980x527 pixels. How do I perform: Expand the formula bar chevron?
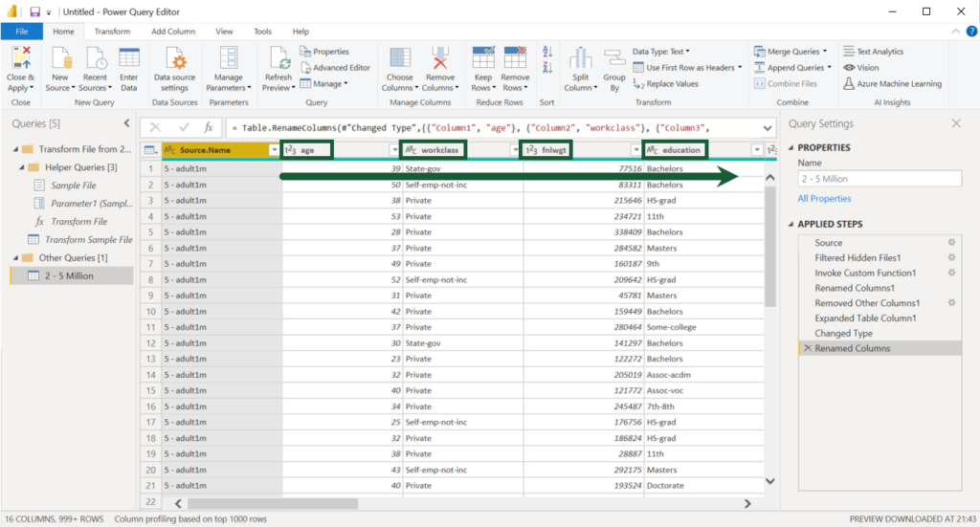767,128
